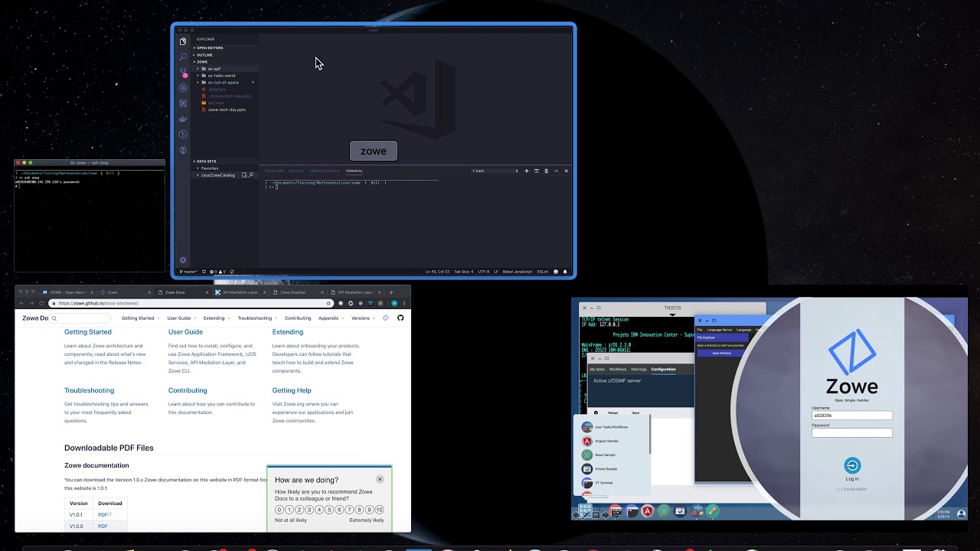Split the terminal in VS Code panel

click(537, 171)
